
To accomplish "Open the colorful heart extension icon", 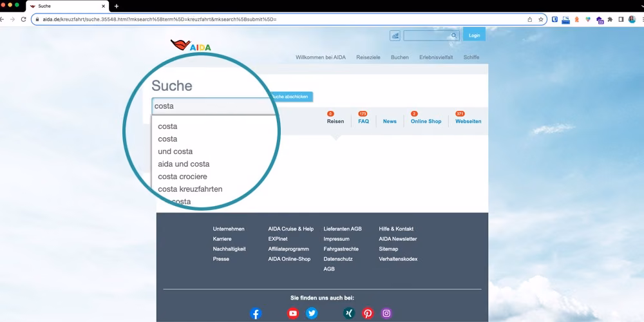I will pos(588,19).
